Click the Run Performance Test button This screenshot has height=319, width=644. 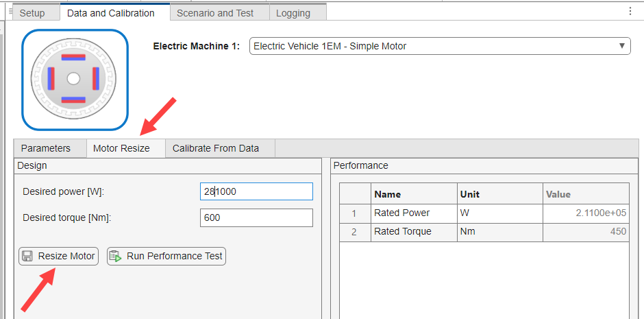[x=166, y=256]
